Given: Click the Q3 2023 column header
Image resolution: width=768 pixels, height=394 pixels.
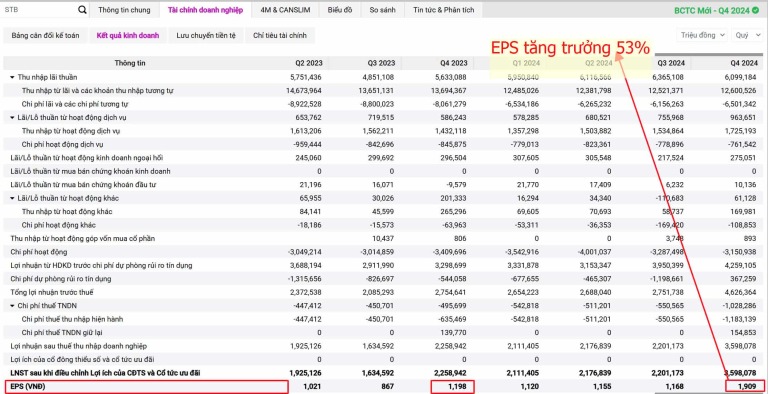Looking at the screenshot, I should point(381,63).
